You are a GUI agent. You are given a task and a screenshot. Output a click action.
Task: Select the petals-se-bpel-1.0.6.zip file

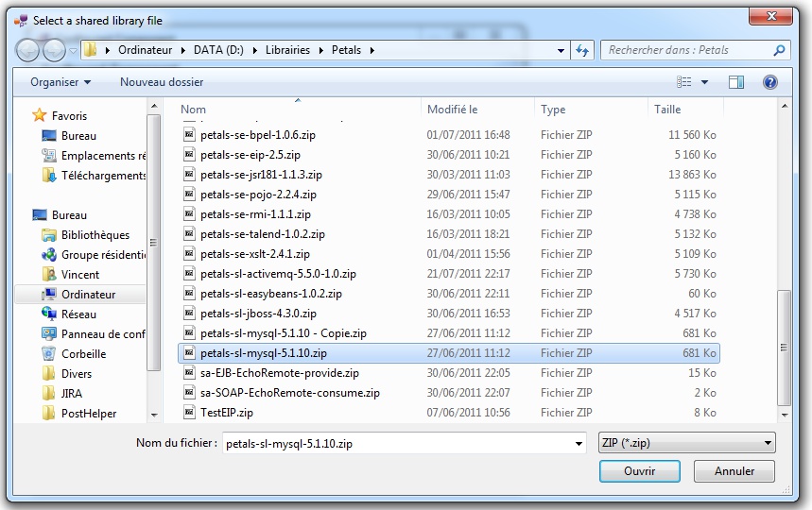coord(258,135)
